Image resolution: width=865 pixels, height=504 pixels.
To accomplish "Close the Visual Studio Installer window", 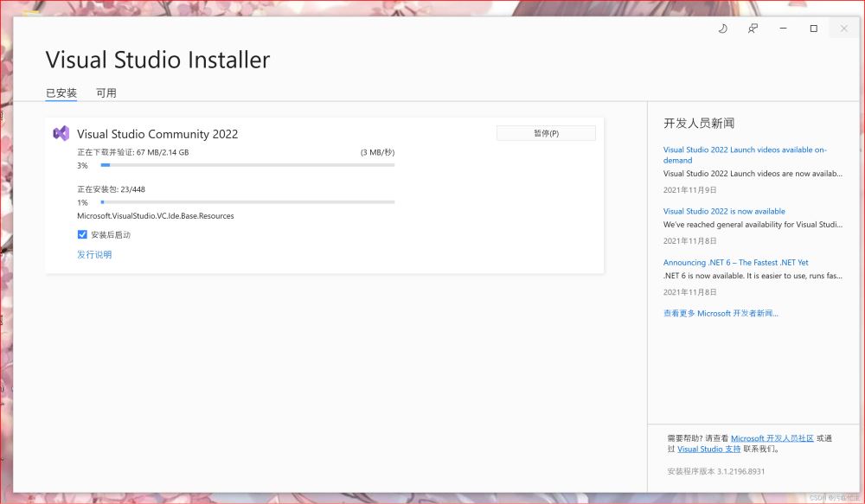I will (x=843, y=29).
